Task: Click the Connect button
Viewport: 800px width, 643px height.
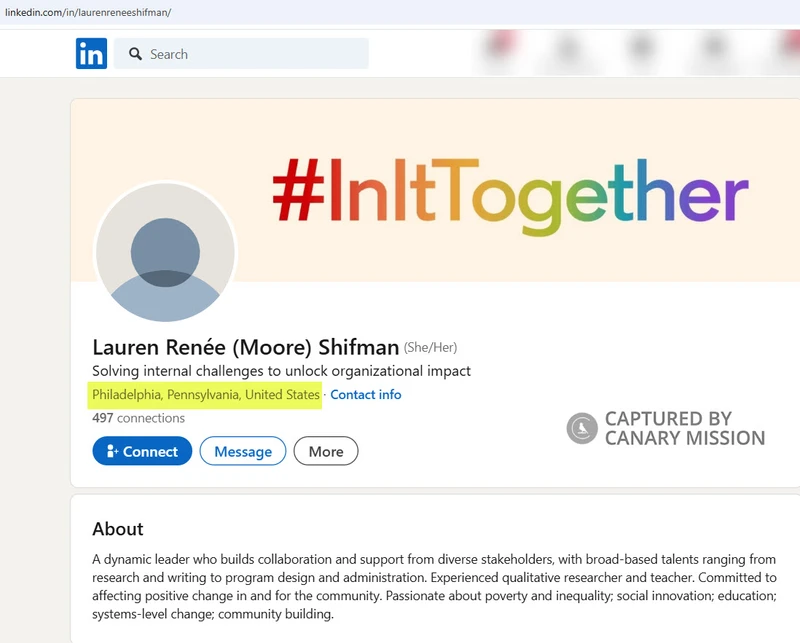Action: tap(142, 451)
